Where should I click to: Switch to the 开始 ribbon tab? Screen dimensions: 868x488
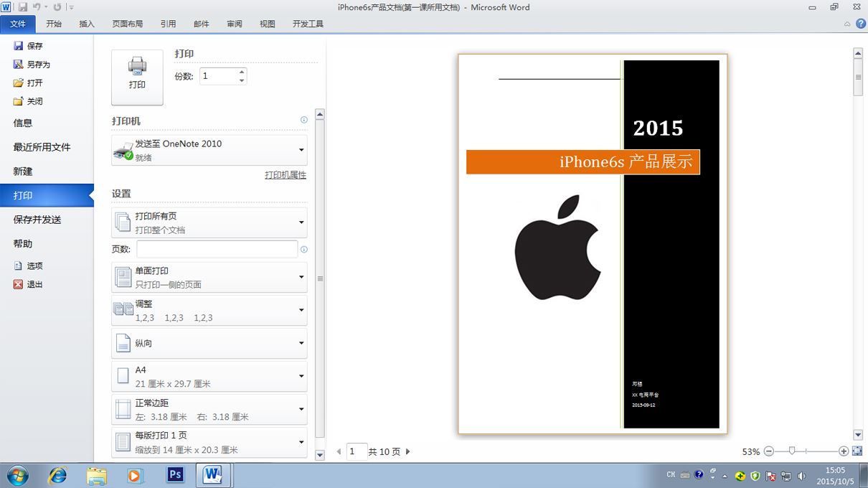pos(54,24)
